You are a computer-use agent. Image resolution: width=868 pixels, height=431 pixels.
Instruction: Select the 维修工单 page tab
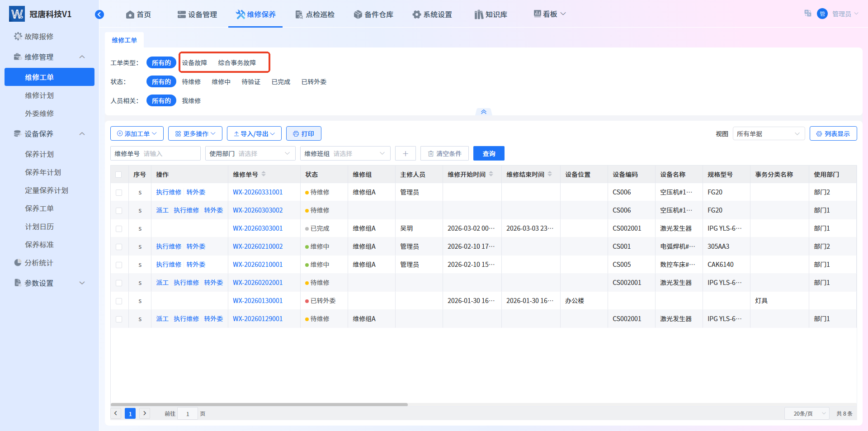tap(124, 40)
